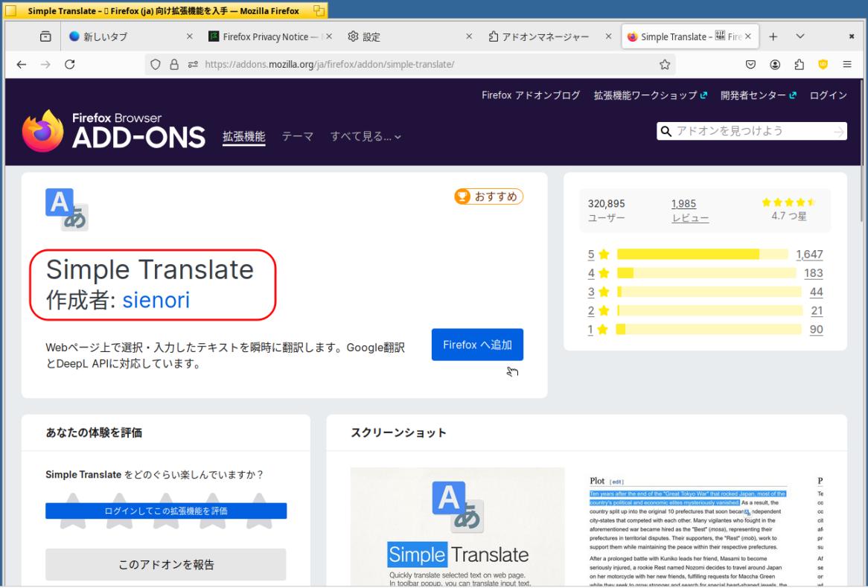The height and width of the screenshot is (588, 868).
Task: Click the address bar URL
Action: click(329, 64)
